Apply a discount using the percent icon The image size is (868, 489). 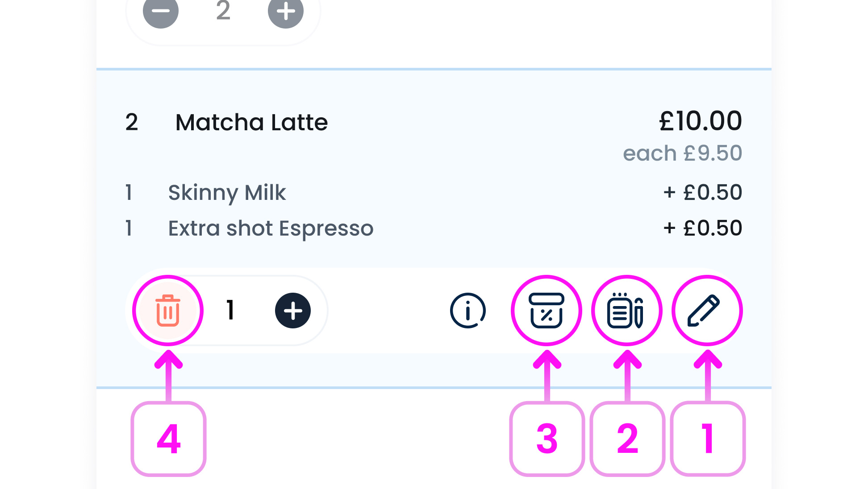[x=546, y=311]
